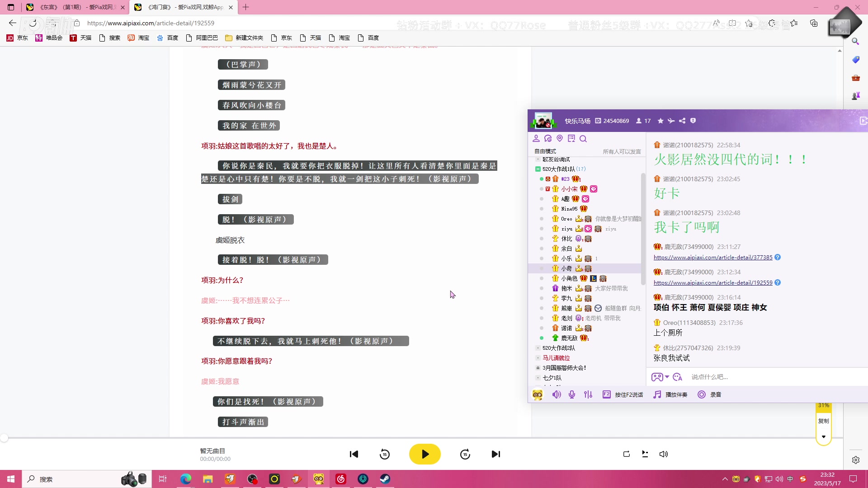Expand the 七夕1队 channel
The image size is (868, 488).
point(538,378)
